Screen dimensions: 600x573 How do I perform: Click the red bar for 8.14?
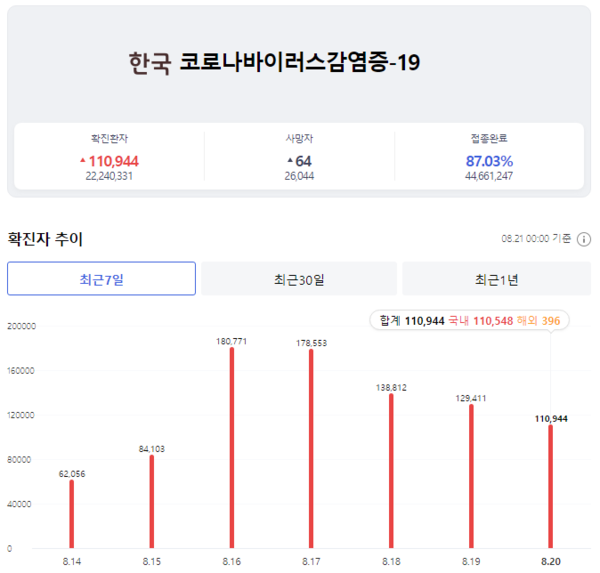tap(72, 514)
